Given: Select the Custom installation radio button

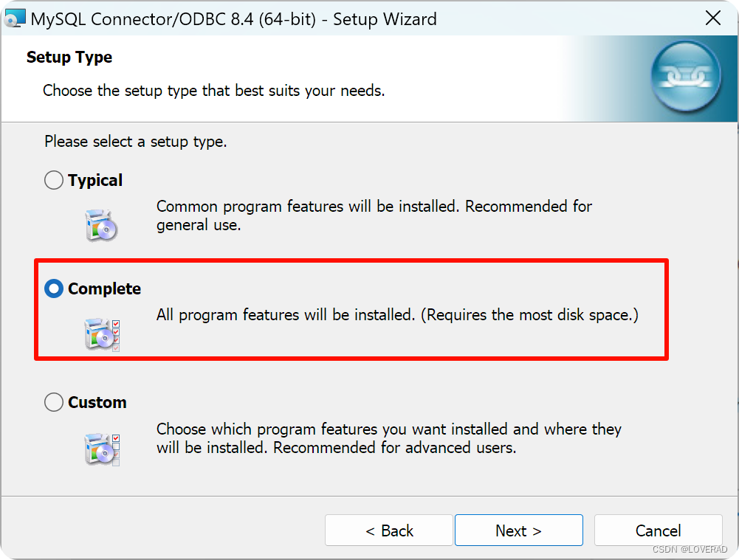Looking at the screenshot, I should tap(53, 402).
